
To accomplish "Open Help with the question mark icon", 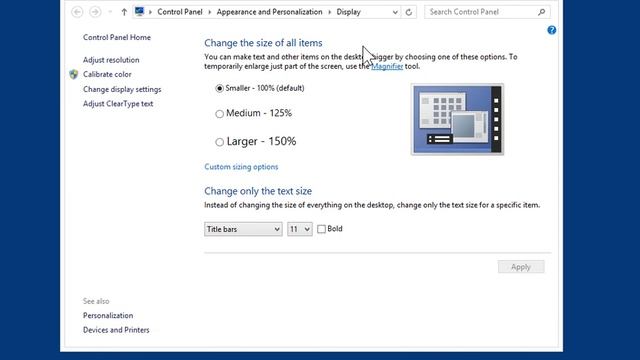I will [551, 30].
